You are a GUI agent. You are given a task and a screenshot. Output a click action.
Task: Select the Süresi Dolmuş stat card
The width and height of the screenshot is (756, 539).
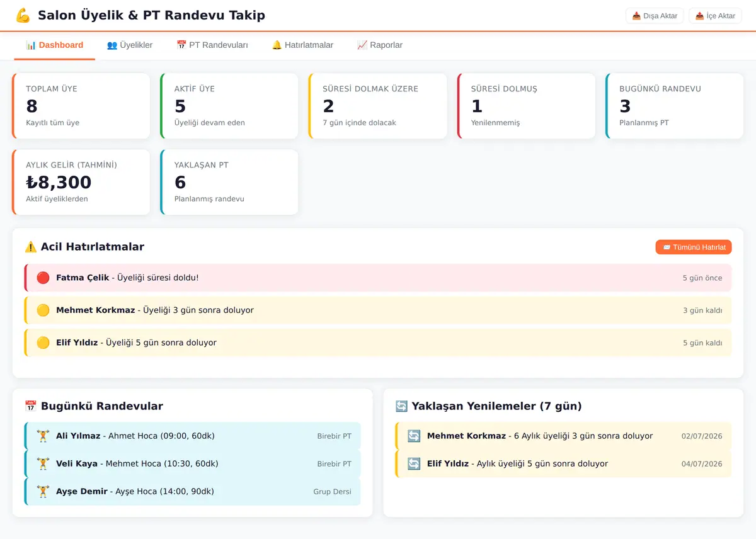click(526, 106)
